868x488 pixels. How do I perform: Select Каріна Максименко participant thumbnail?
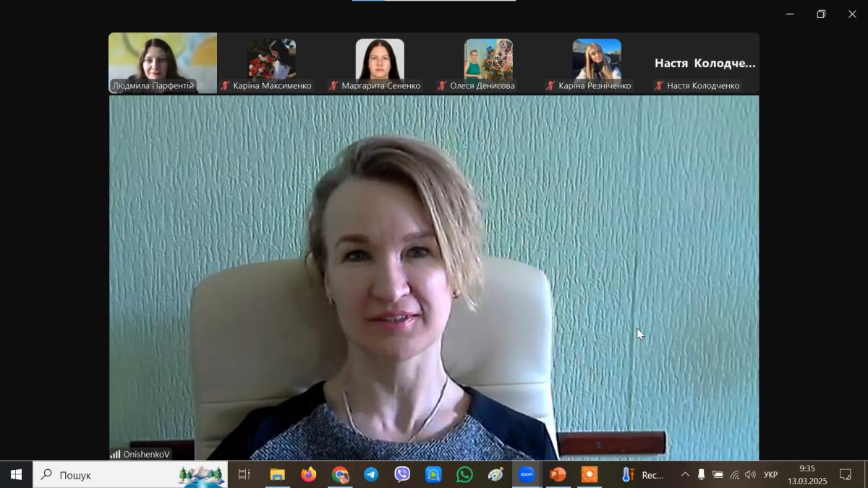tap(271, 63)
